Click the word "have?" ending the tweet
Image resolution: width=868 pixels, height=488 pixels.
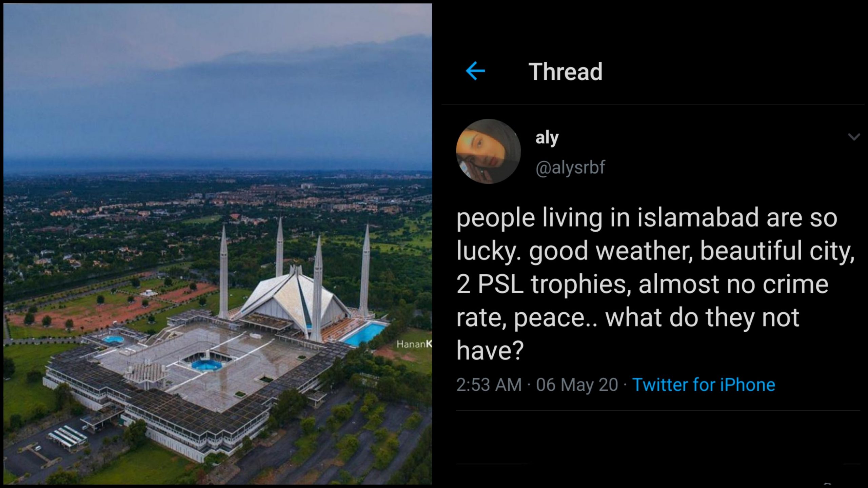click(490, 351)
